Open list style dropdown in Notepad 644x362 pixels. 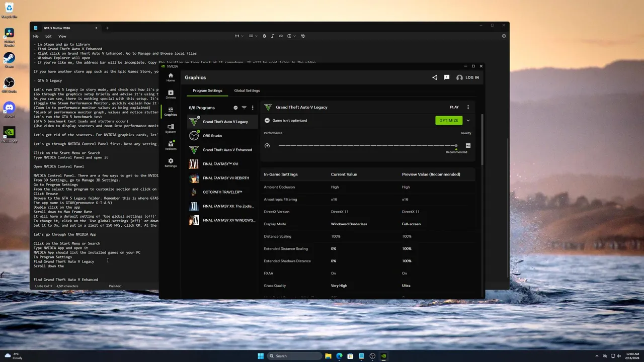coord(254,36)
